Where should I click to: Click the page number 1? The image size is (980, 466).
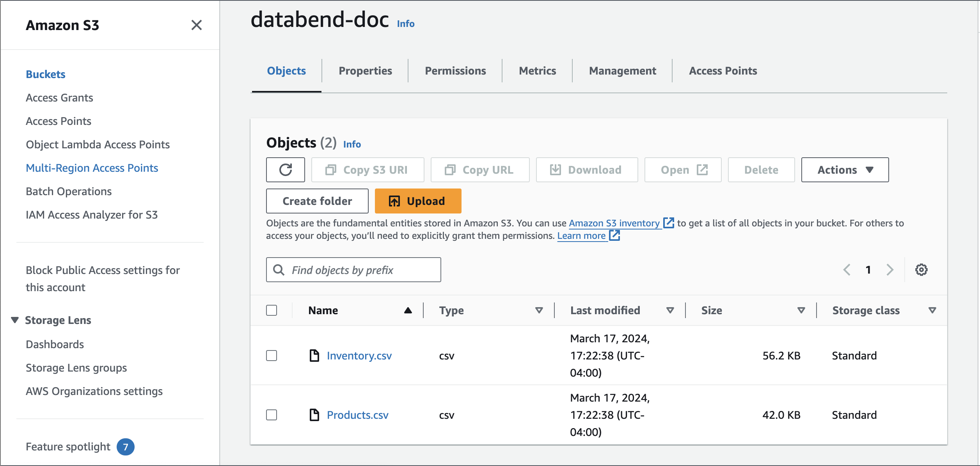(868, 270)
